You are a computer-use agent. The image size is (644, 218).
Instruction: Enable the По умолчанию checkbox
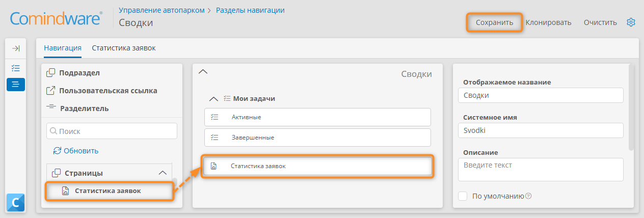[463, 196]
